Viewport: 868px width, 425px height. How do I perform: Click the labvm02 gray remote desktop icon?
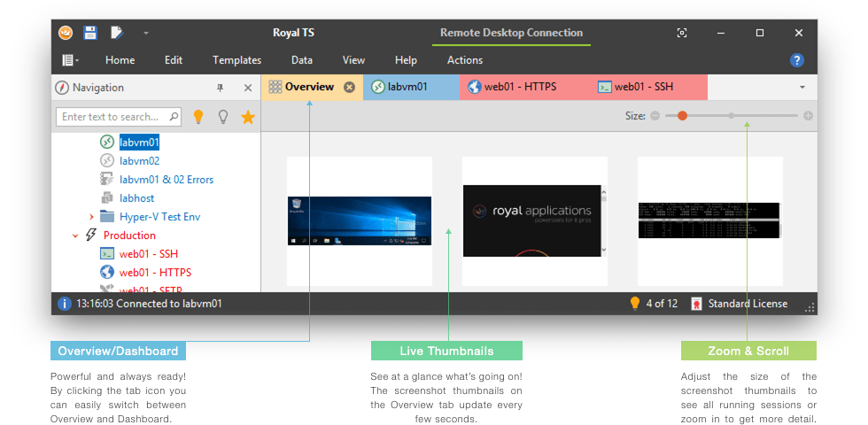pos(107,161)
